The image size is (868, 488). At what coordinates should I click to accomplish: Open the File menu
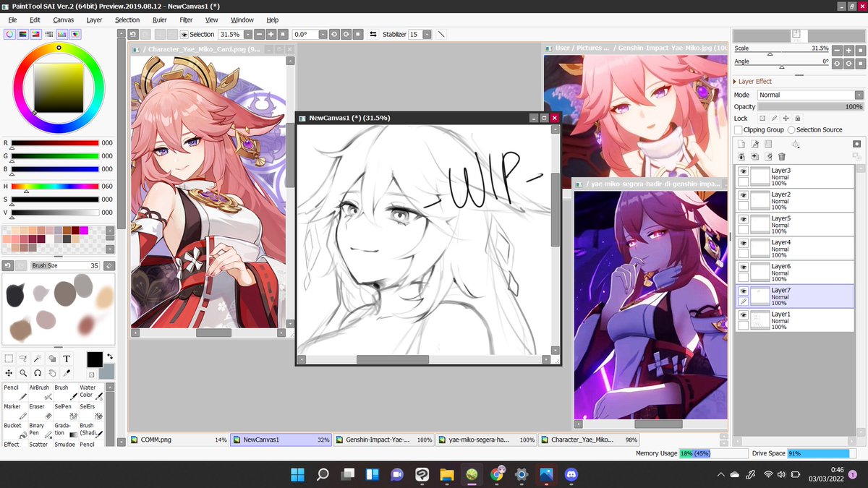(12, 20)
